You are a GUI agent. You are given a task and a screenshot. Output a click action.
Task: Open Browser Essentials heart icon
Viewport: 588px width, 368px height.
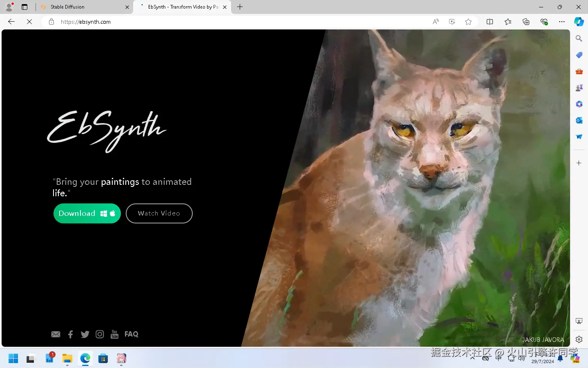[544, 22]
